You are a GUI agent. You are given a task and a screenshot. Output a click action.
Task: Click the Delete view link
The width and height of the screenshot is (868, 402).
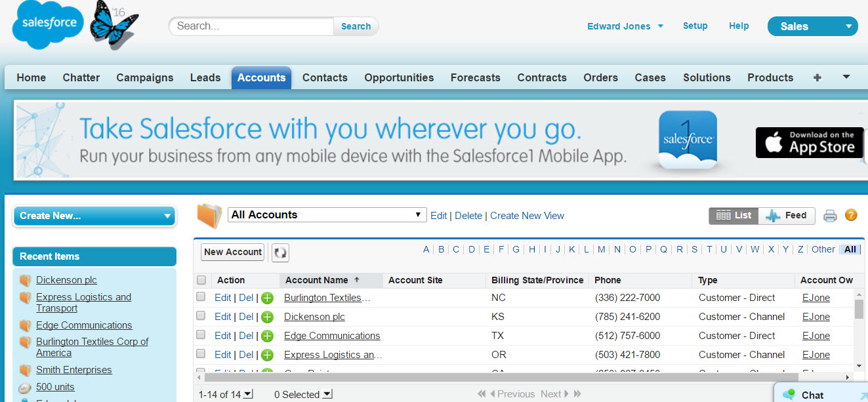click(468, 216)
